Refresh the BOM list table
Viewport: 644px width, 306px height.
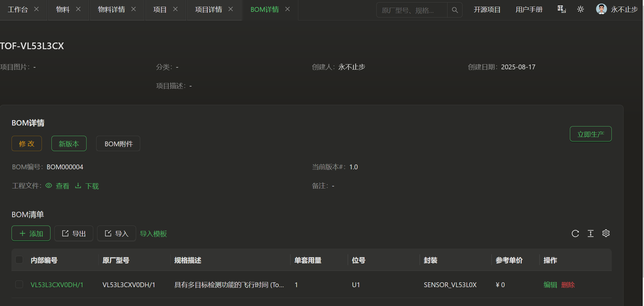pos(575,233)
